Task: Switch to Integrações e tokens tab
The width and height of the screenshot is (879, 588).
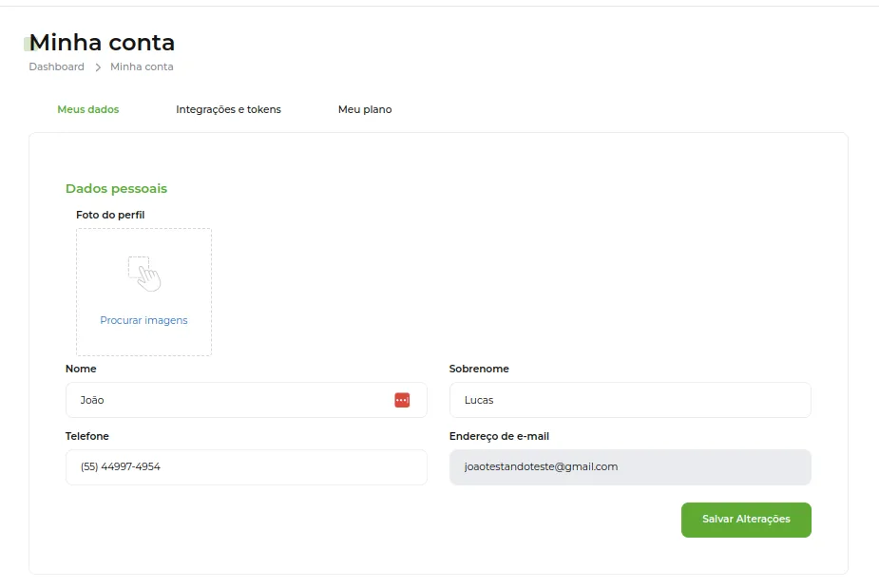Action: pyautogui.click(x=228, y=109)
